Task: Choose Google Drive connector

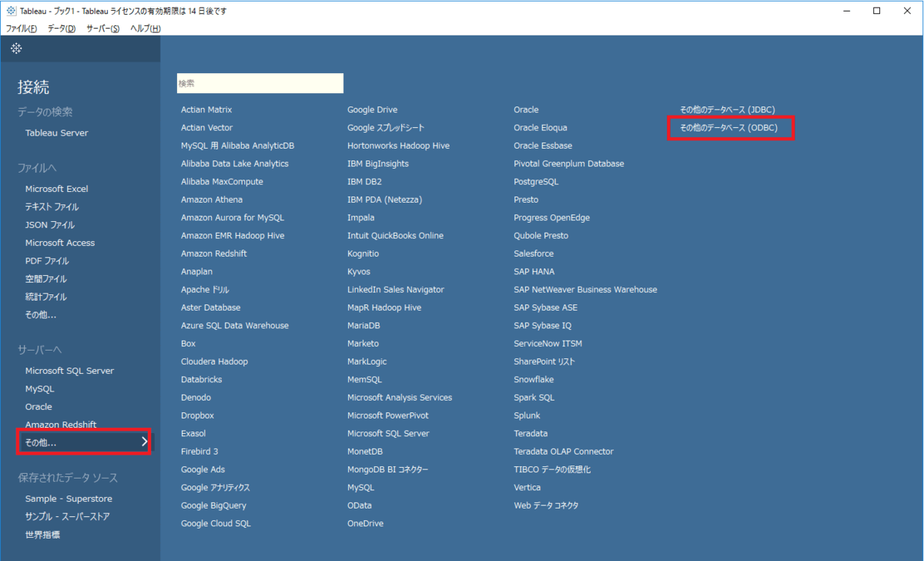Action: pos(373,109)
